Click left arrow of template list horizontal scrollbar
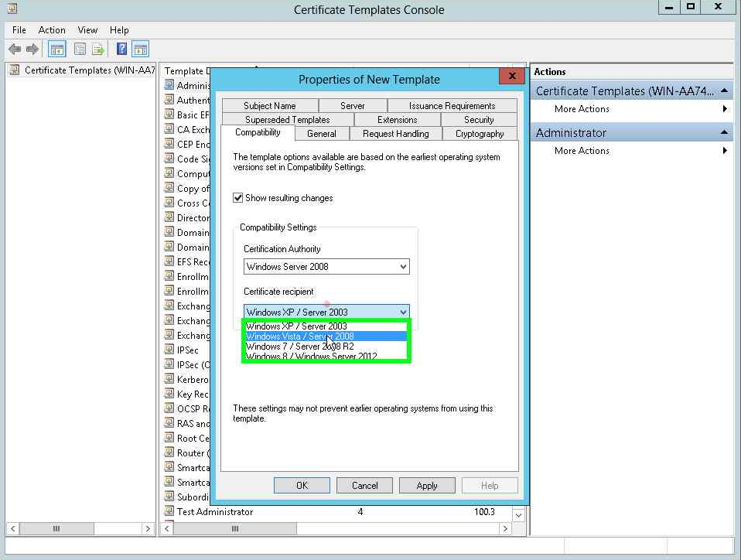 click(x=167, y=528)
